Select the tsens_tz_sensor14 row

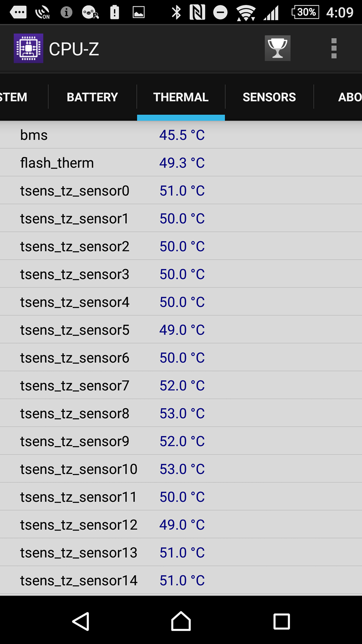pyautogui.click(x=181, y=580)
